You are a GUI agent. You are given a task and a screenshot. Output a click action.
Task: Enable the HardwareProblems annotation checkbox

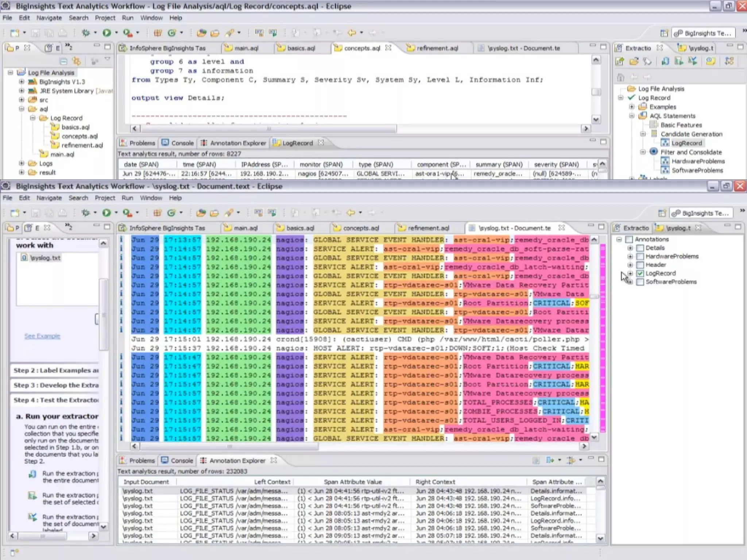point(640,256)
